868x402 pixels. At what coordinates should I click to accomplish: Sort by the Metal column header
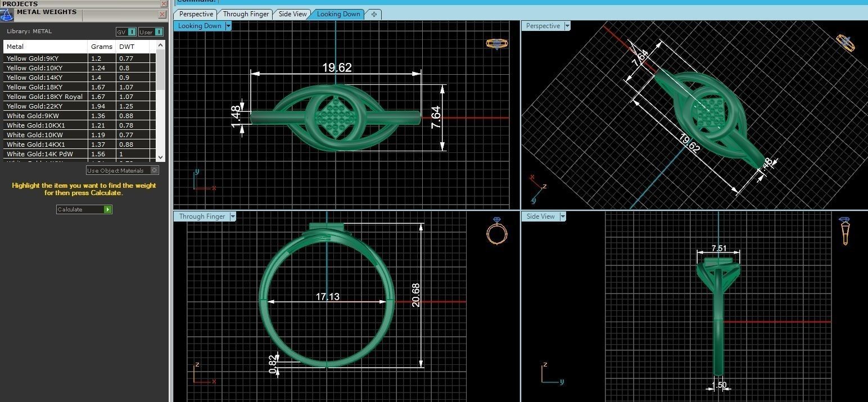tap(46, 47)
